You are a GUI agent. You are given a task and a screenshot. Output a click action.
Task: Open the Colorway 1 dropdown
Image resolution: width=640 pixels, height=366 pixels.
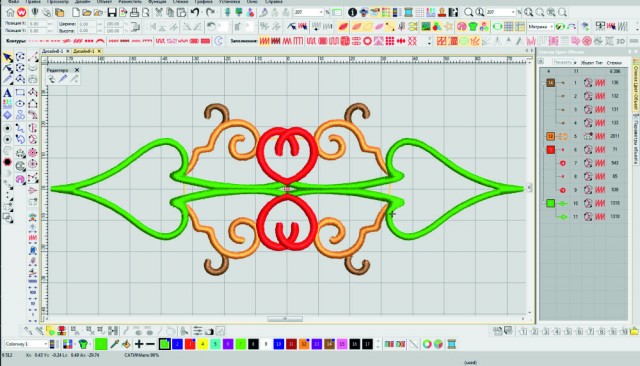tap(27, 344)
